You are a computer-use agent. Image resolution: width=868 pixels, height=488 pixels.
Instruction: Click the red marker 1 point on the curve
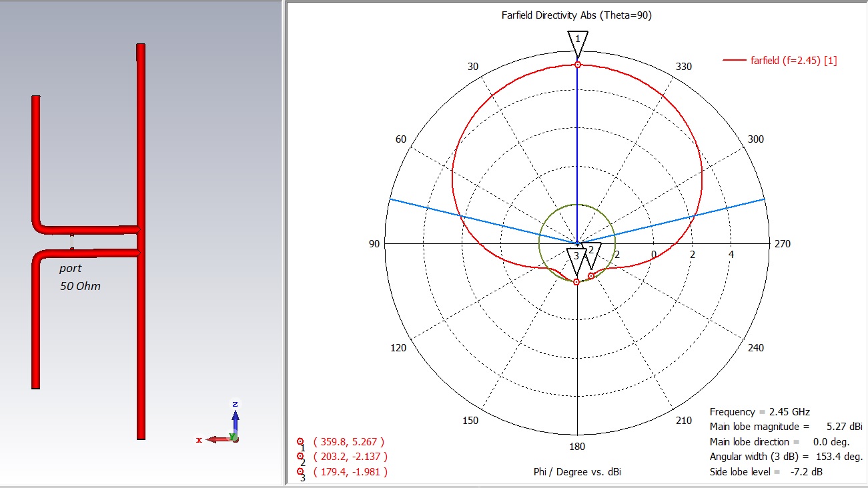pos(578,65)
